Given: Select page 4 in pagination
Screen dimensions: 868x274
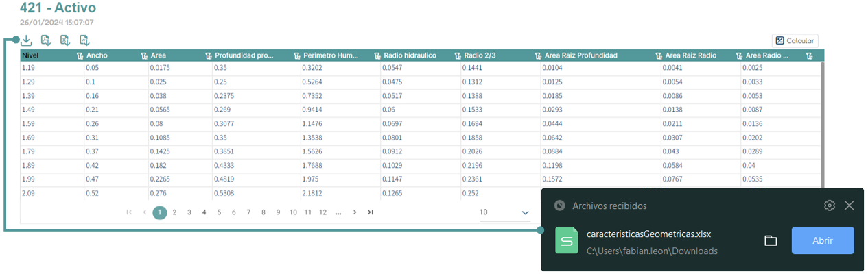Looking at the screenshot, I should coord(204,212).
